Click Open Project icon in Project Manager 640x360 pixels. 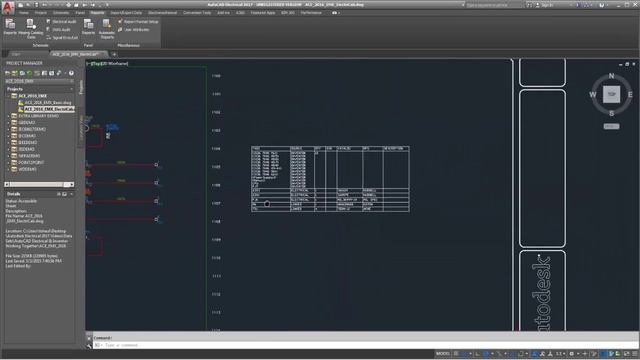click(x=7, y=73)
